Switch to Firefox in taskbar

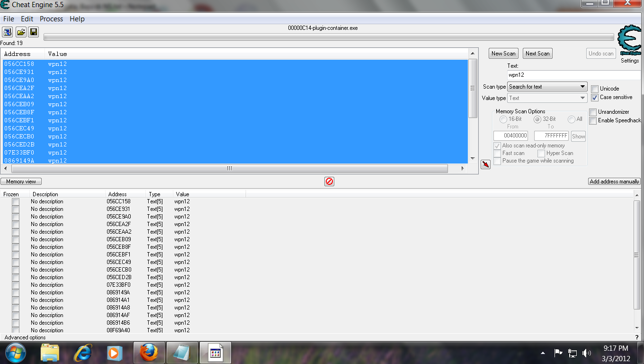coord(149,353)
